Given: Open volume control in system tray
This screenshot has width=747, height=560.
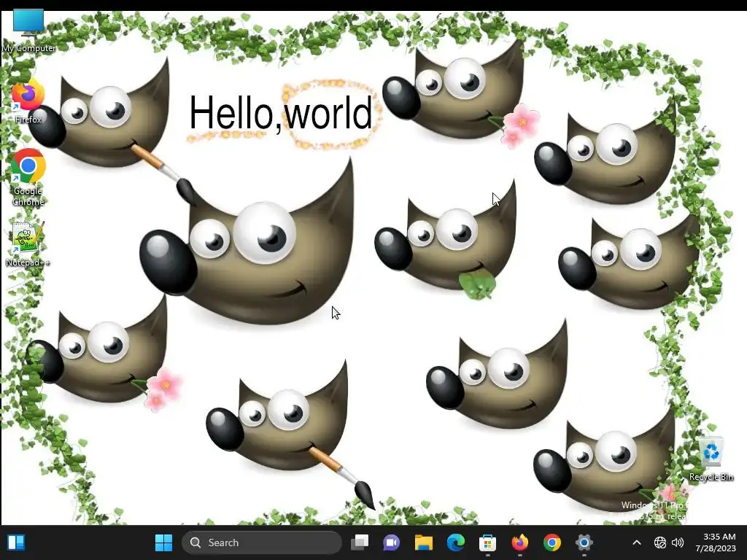Looking at the screenshot, I should pos(678,542).
